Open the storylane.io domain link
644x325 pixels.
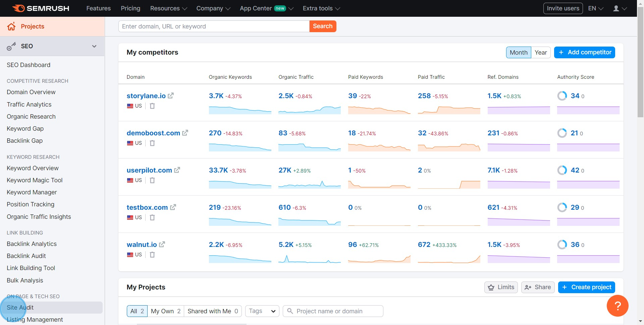click(146, 96)
